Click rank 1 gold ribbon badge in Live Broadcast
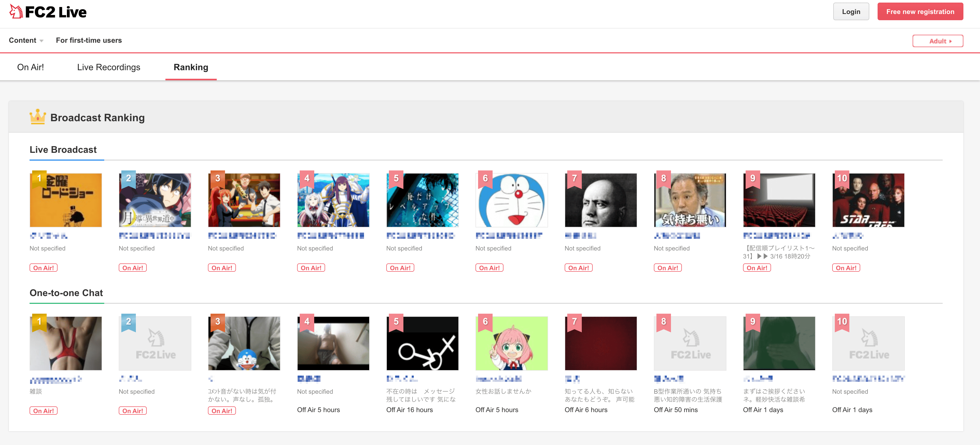Viewport: 980px width, 445px height. point(39,179)
